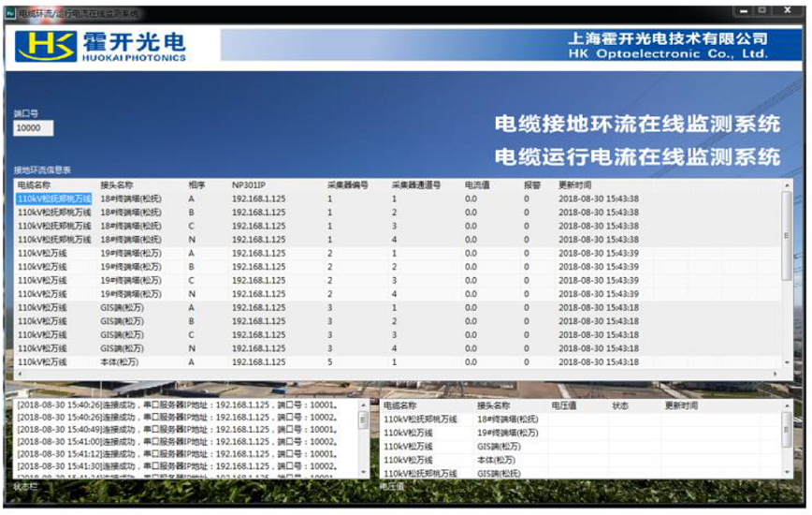Select the GIS端(松万) phase C row in main table
The image size is (812, 515).
point(398,334)
